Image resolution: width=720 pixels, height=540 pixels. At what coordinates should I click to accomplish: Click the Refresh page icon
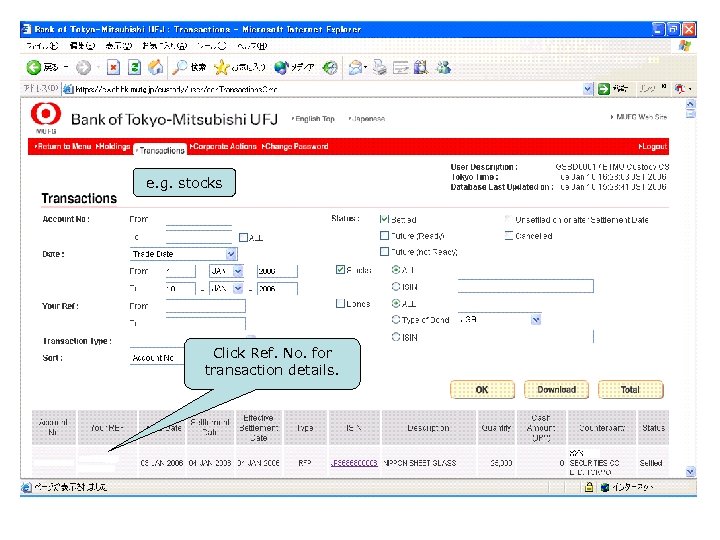pyautogui.click(x=134, y=68)
